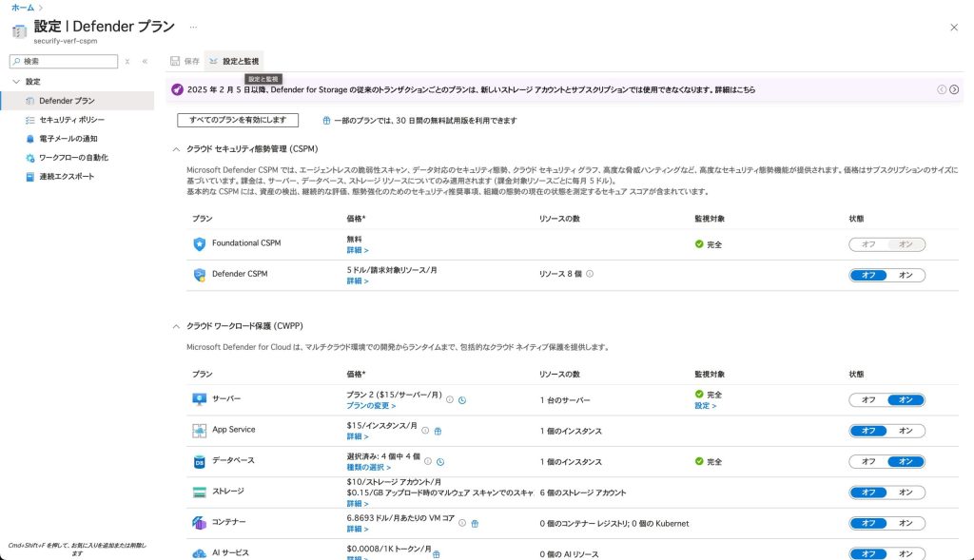Click the save disk icon in toolbar
This screenshot has height=560, width=974.
tap(175, 61)
